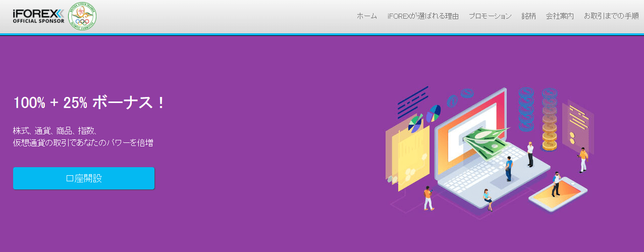Open the お取引までの手順 menu item

[611, 16]
